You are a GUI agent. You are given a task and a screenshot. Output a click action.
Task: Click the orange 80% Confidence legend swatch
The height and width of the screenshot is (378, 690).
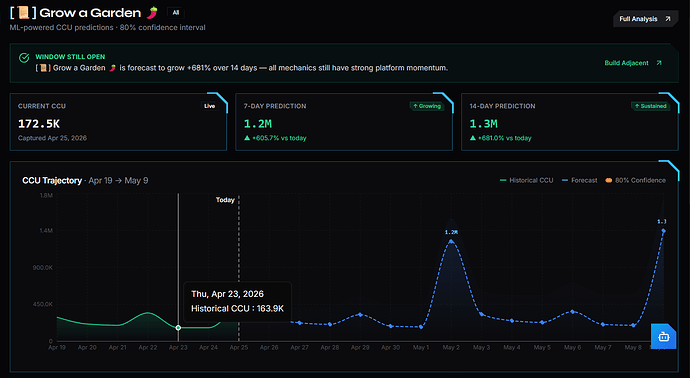(609, 180)
